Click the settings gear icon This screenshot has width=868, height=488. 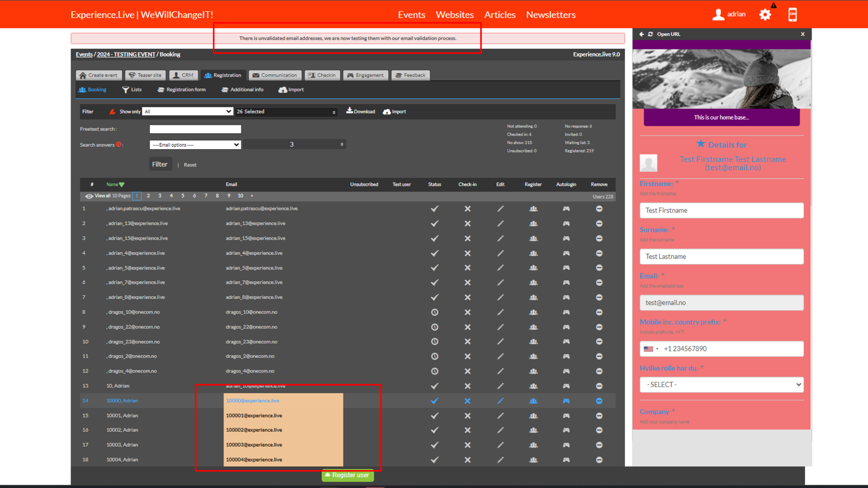tap(765, 15)
